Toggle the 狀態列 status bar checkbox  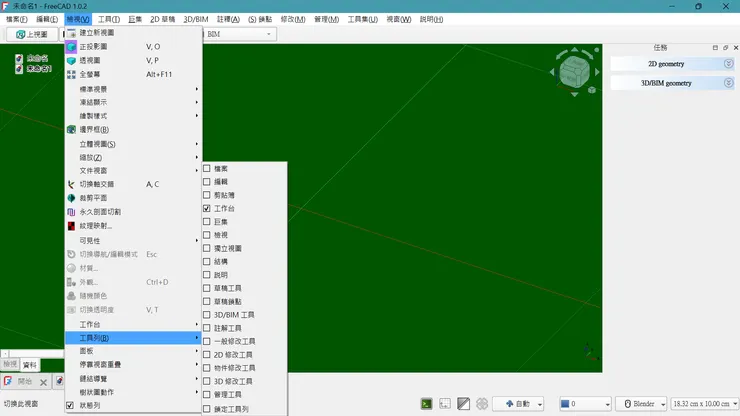point(70,405)
